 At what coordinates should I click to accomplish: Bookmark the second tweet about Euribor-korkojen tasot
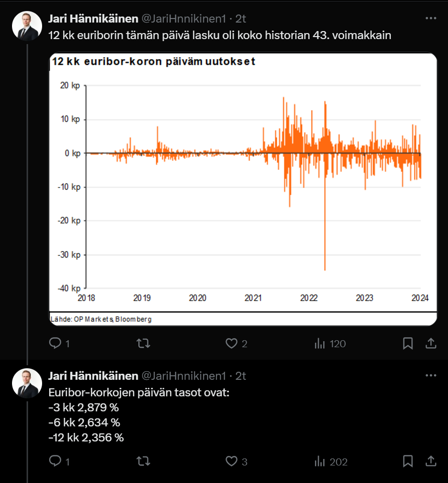(407, 461)
